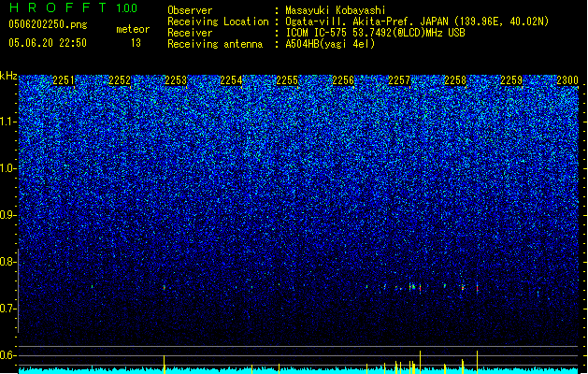588x374 pixels.
Task: Click the 2252 time marker
Action: 120,80
